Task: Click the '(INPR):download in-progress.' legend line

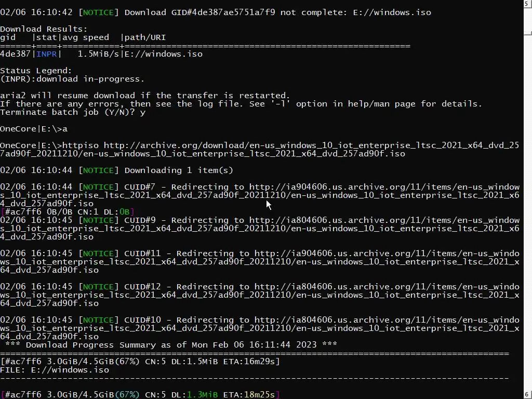Action: [x=72, y=79]
